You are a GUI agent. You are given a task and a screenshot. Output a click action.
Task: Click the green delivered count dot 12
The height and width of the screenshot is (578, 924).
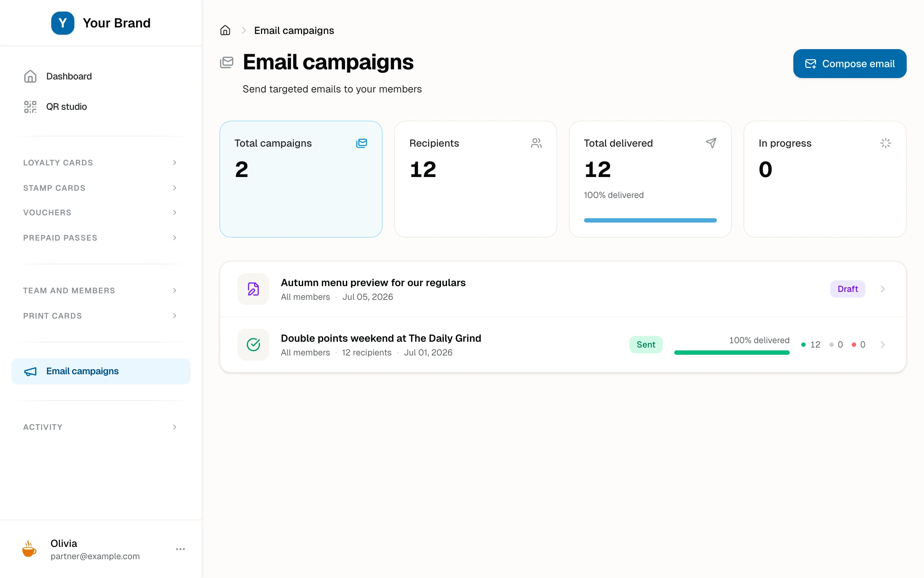click(803, 344)
